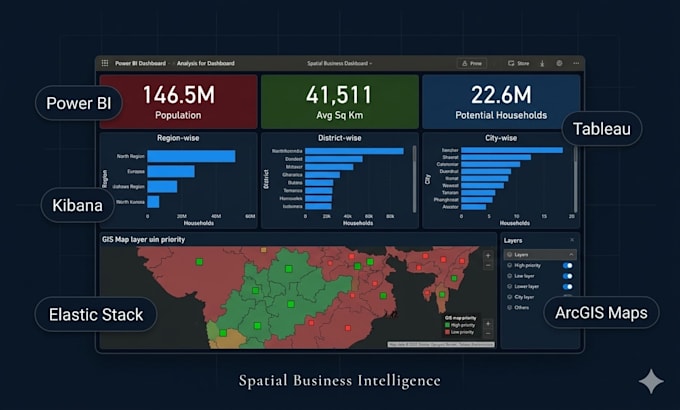Click the 22.6M Potential Households card

click(x=501, y=102)
